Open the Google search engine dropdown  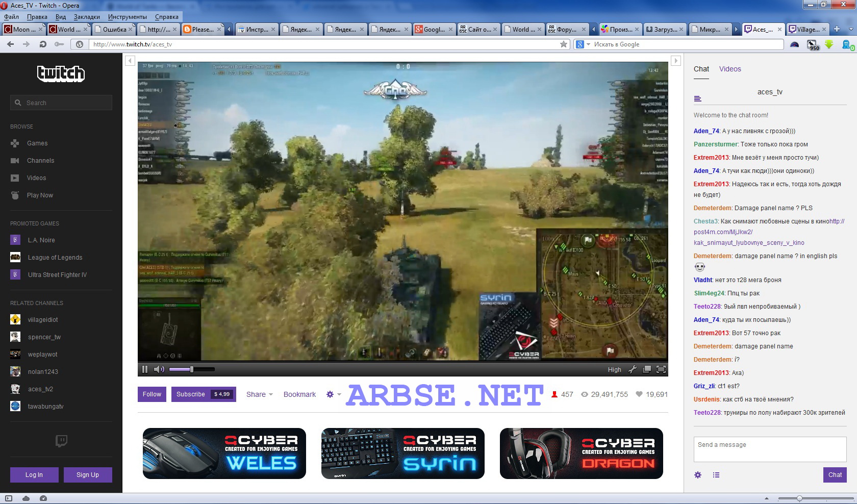click(x=583, y=44)
